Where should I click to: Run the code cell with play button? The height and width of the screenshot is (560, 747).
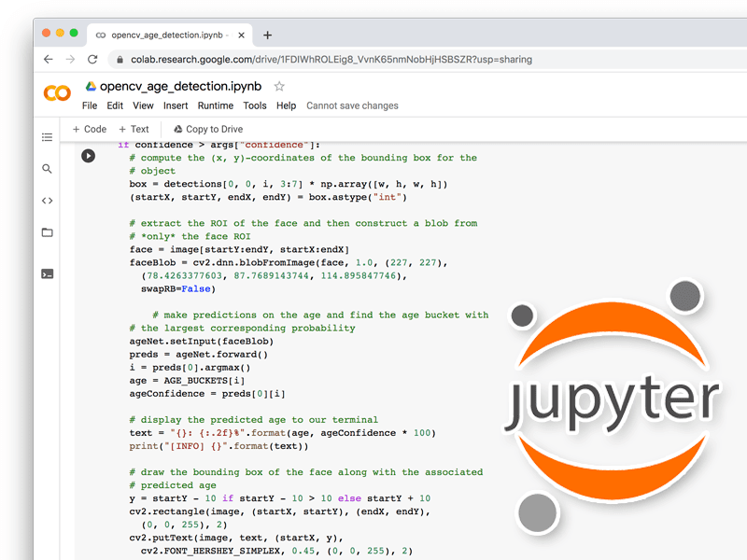click(88, 156)
